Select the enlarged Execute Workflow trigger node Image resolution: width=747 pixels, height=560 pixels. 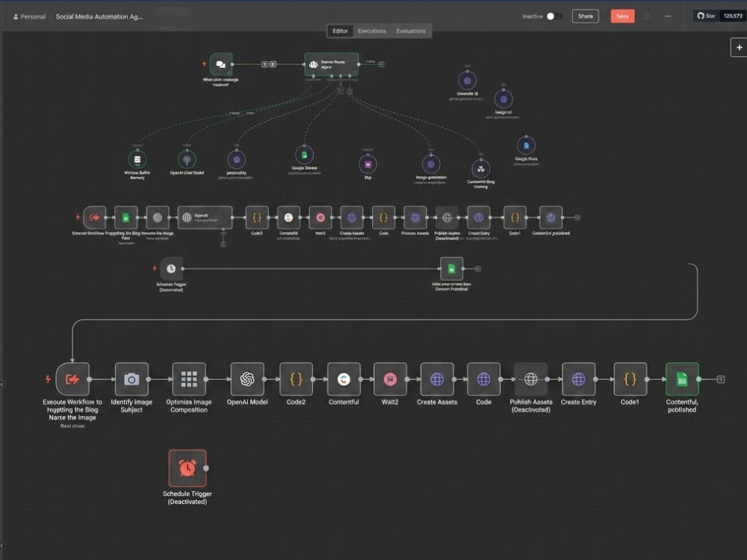72,379
